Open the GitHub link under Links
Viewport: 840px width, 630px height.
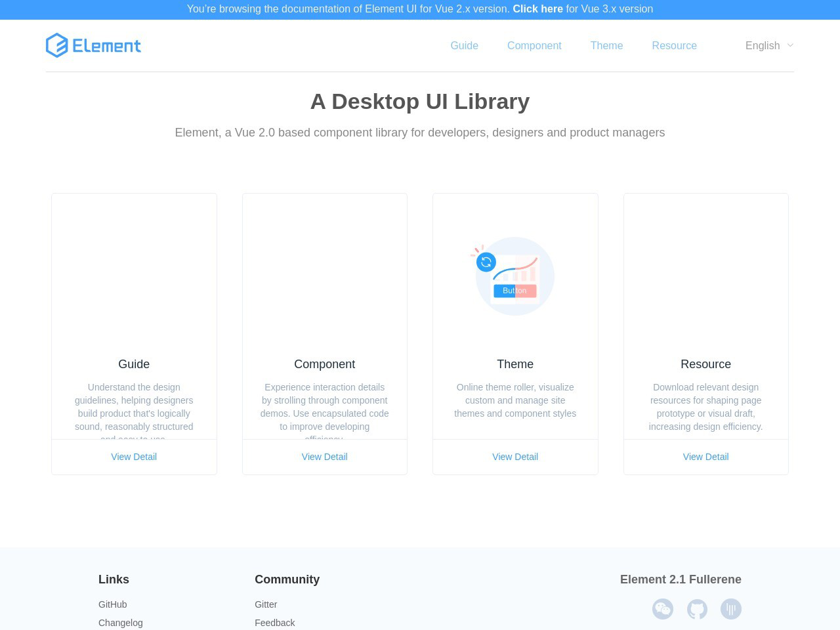point(113,604)
